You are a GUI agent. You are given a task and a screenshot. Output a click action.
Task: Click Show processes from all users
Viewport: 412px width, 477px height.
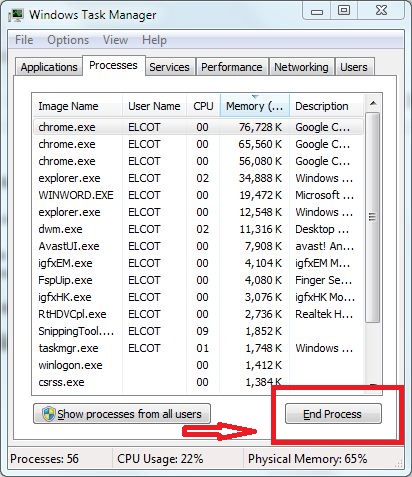122,414
